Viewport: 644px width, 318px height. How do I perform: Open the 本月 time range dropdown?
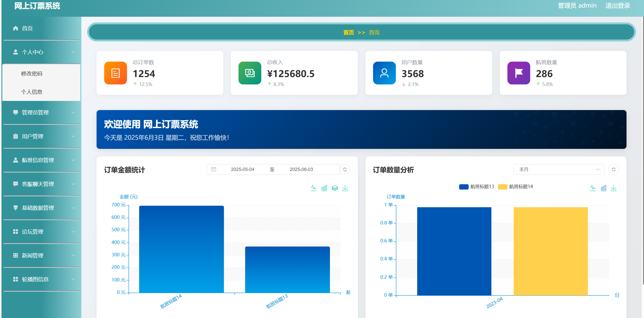click(559, 169)
